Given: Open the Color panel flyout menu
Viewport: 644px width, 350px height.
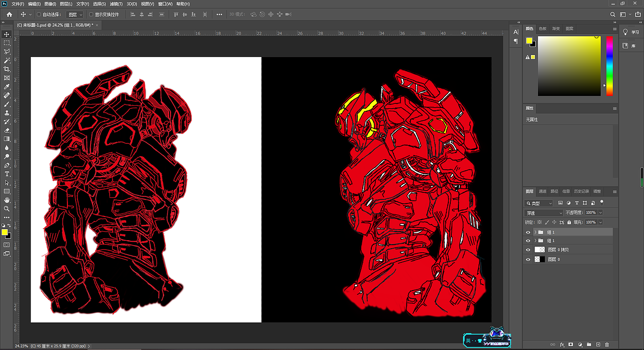Looking at the screenshot, I should click(614, 29).
